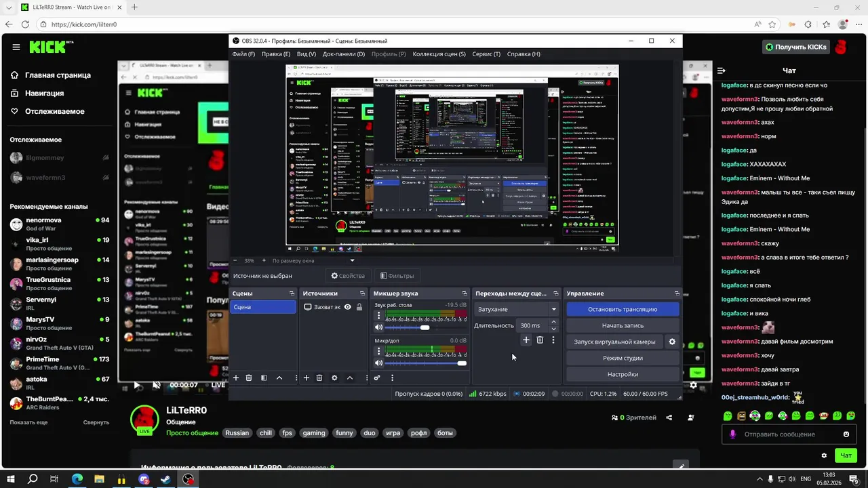The width and height of the screenshot is (868, 488).
Task: Open audio mixer panel three-dot menu
Action: click(392, 378)
